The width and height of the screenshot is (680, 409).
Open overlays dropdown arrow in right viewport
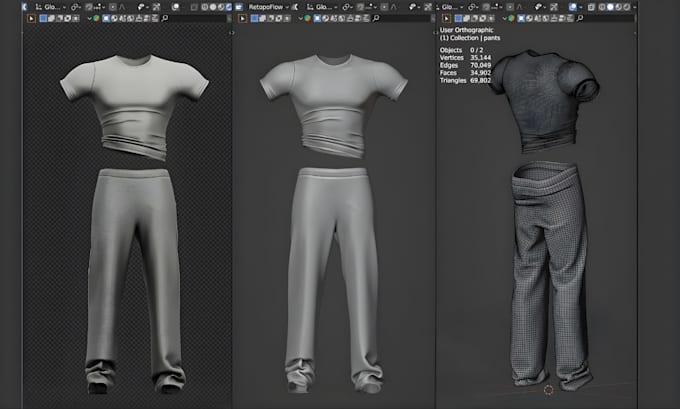[x=580, y=7]
